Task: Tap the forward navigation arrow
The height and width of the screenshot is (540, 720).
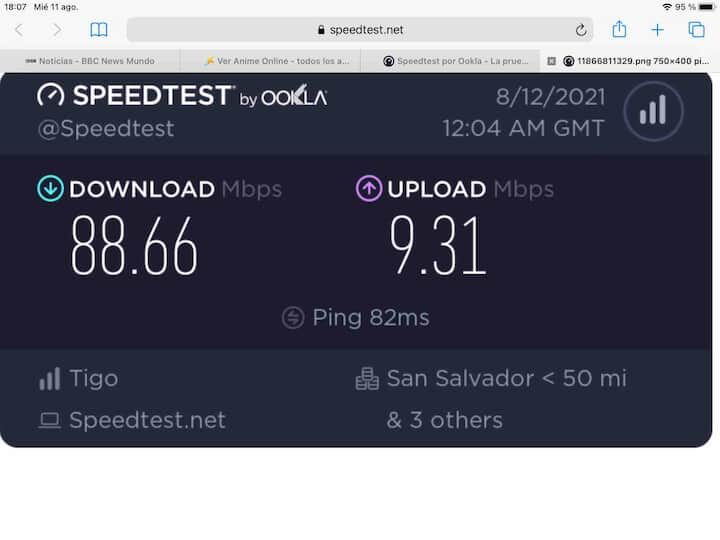Action: click(57, 30)
